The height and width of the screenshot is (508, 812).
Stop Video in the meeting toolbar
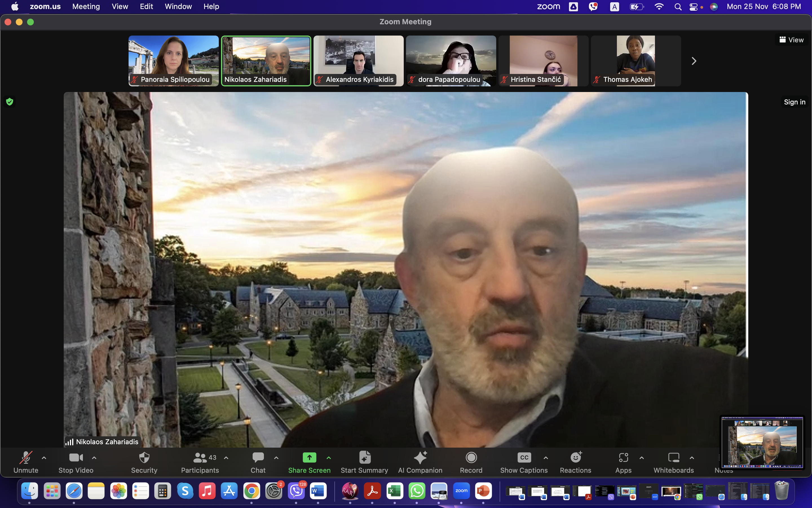[76, 462]
